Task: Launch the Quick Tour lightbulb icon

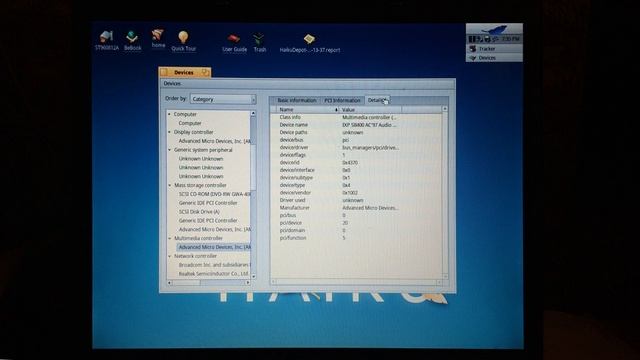Action: (x=183, y=41)
